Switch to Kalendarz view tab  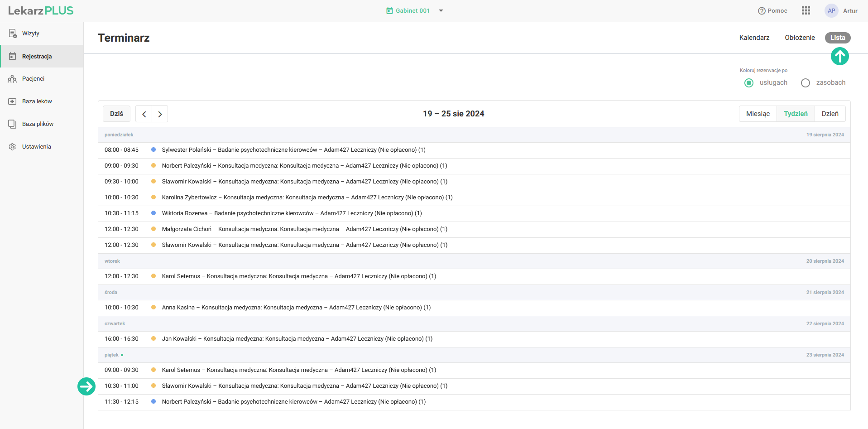click(754, 38)
